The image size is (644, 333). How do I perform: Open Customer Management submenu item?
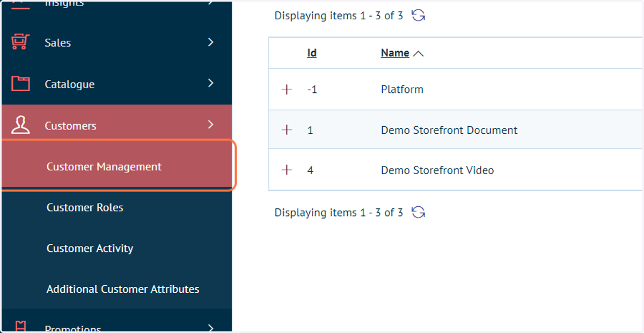click(x=117, y=166)
